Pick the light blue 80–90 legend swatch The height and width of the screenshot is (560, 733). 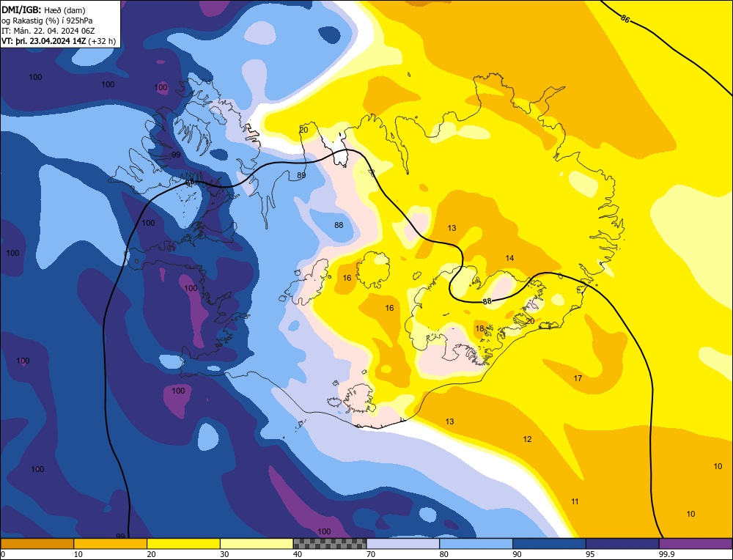476,544
